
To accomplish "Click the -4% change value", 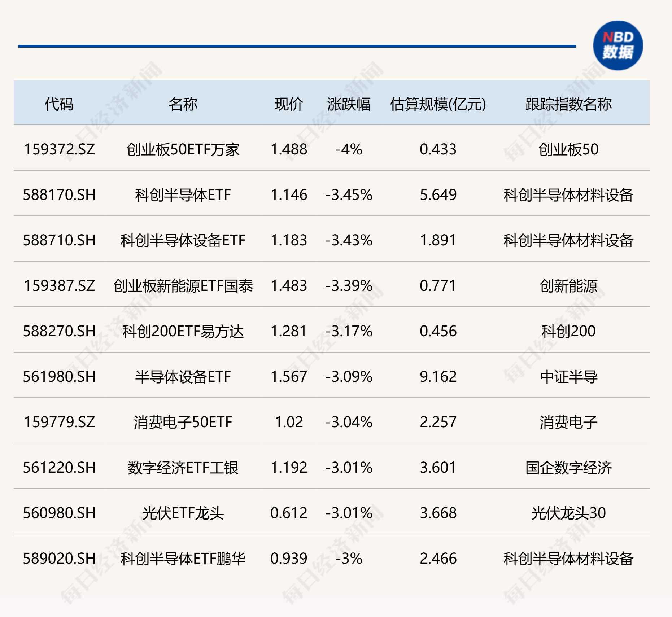I will [349, 149].
